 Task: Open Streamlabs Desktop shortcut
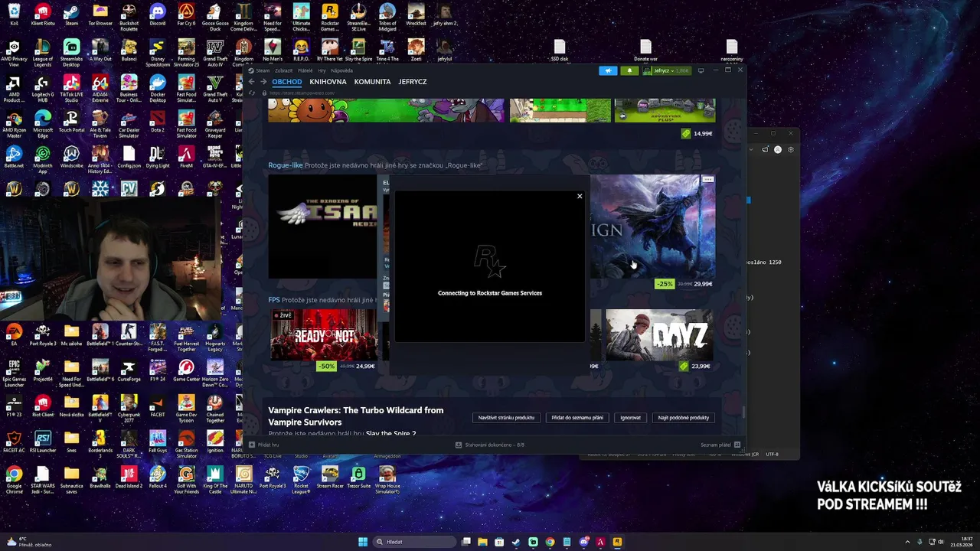(x=71, y=53)
